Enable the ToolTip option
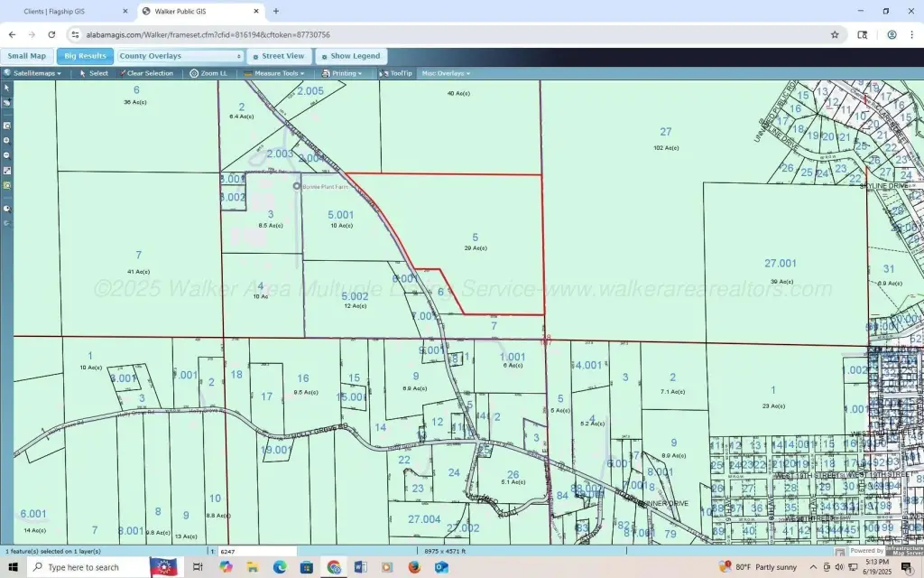Image resolution: width=924 pixels, height=578 pixels. point(396,73)
